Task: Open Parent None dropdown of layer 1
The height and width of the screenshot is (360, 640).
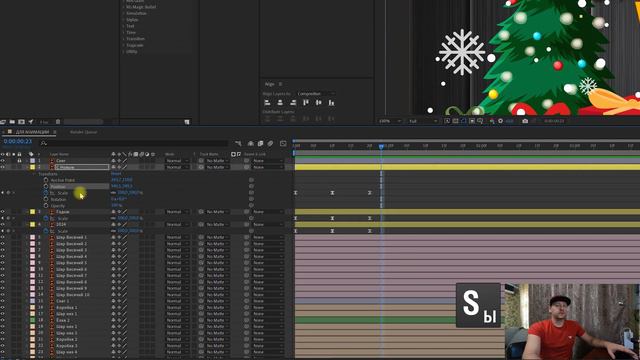Action: [267, 161]
